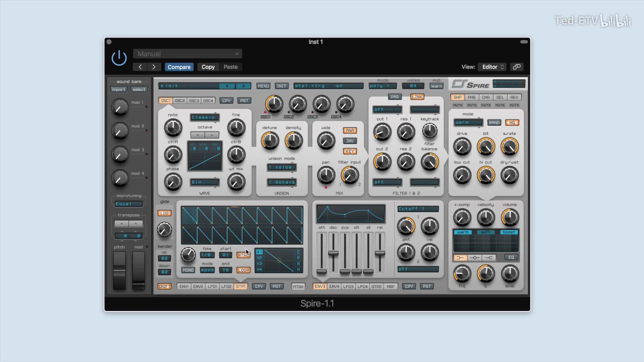Screen dimensions: 644x362
Task: Switch to the OSC2 tab
Action: [180, 101]
